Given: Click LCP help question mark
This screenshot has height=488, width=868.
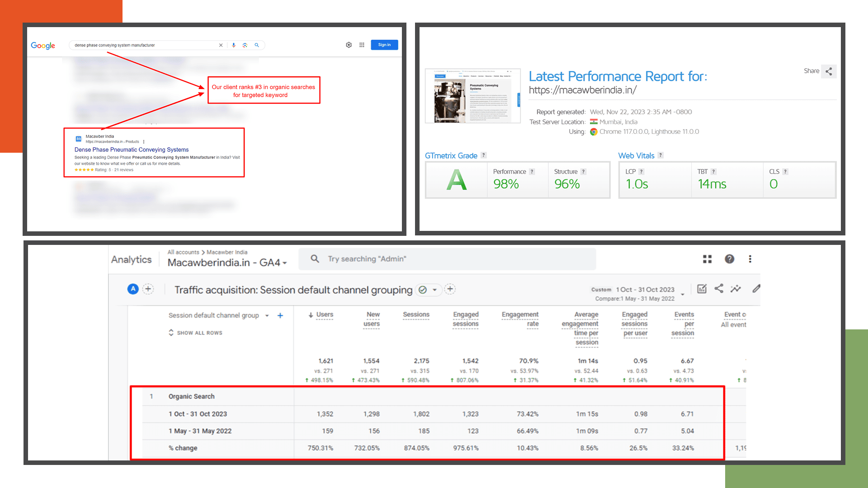Looking at the screenshot, I should pyautogui.click(x=642, y=171).
